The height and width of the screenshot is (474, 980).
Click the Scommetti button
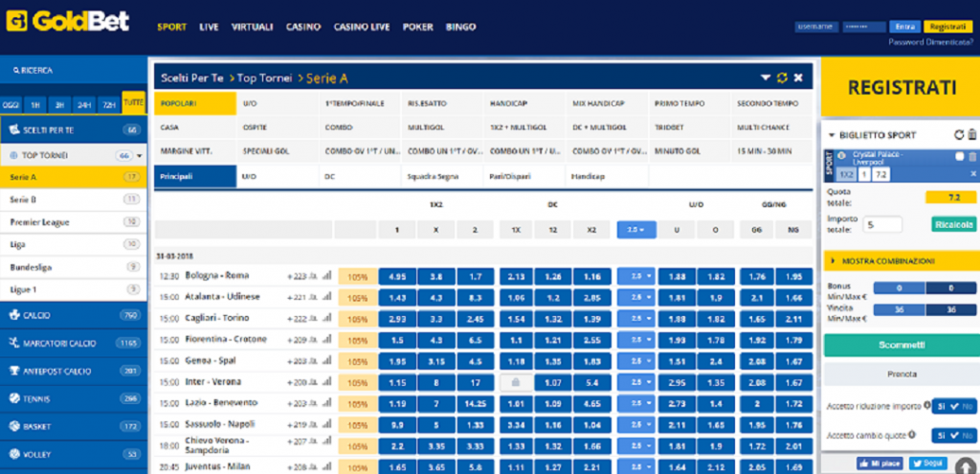[900, 345]
